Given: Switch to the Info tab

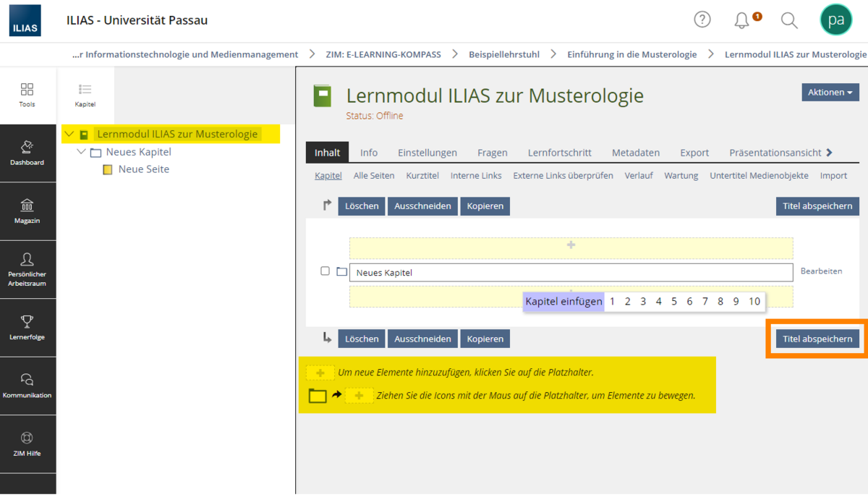Looking at the screenshot, I should click(x=369, y=152).
